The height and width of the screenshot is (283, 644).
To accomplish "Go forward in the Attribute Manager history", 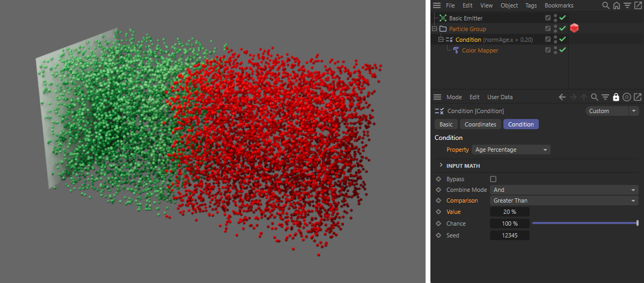I will pos(573,97).
